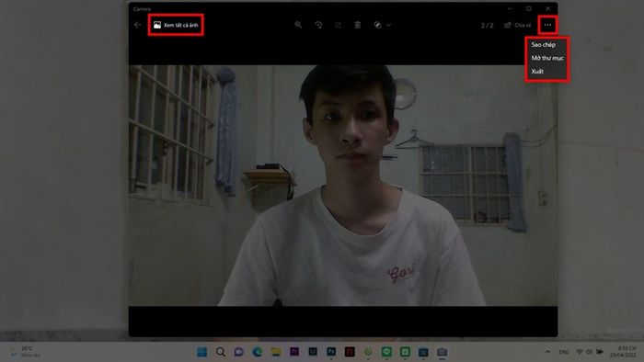Rotate the photo with the rotate icon

click(x=318, y=25)
